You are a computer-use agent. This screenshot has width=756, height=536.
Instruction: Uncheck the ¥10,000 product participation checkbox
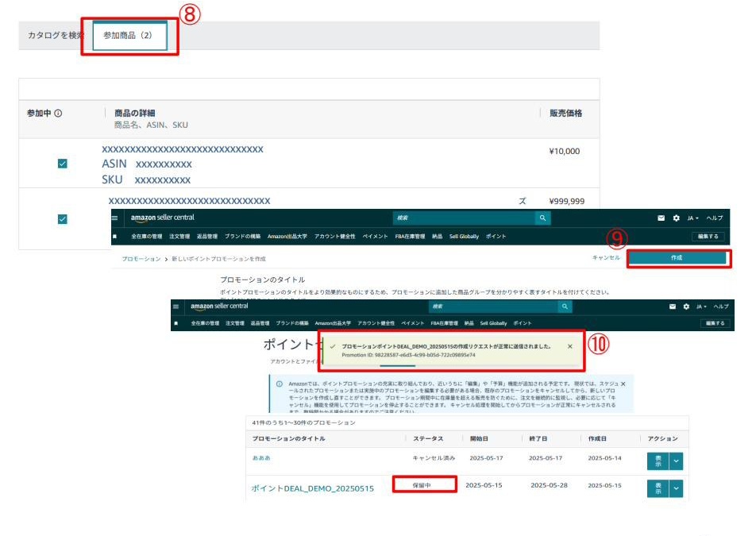tap(63, 164)
